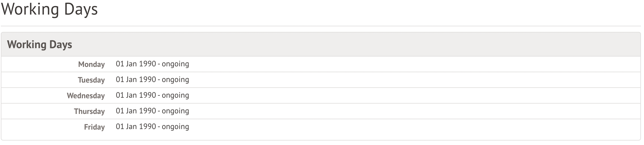
Task: Click the Monday day label
Action: tap(91, 64)
